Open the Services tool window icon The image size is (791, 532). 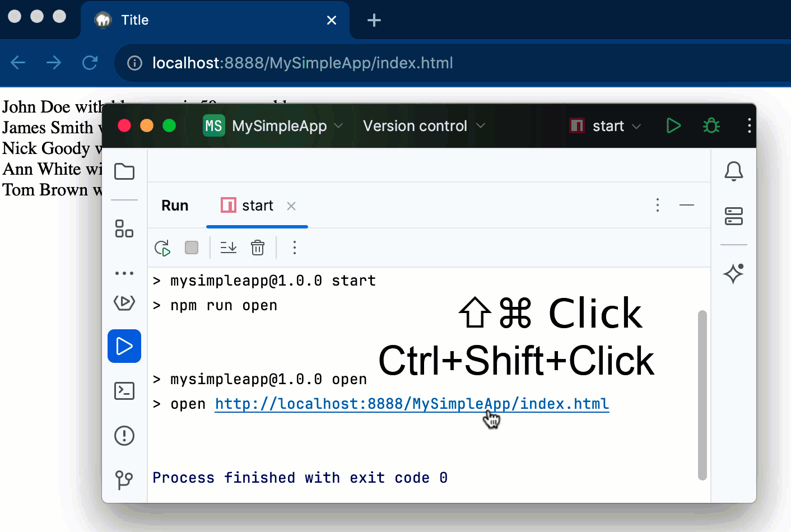[x=124, y=303]
